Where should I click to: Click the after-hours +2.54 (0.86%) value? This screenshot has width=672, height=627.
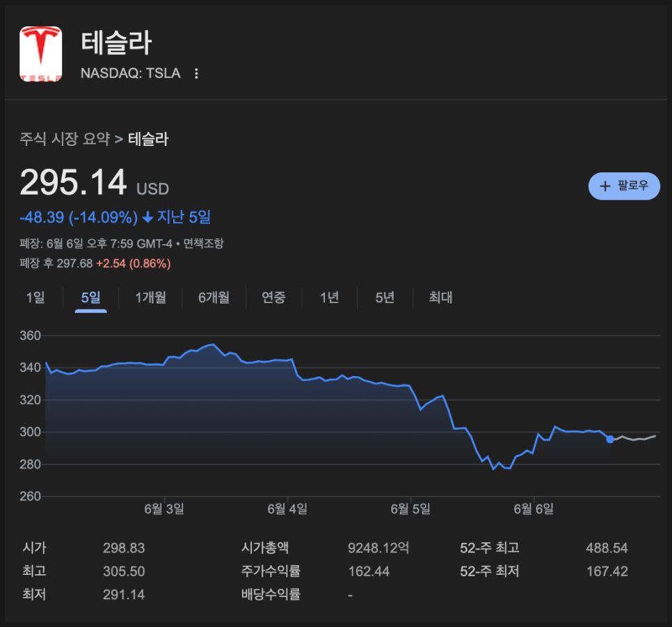(134, 263)
